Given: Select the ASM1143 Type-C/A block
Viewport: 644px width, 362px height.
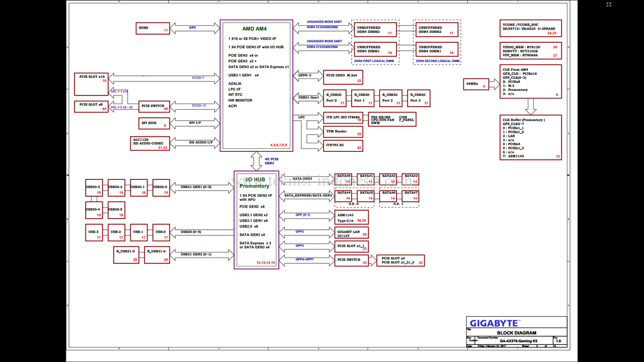Looking at the screenshot, I should [x=352, y=217].
